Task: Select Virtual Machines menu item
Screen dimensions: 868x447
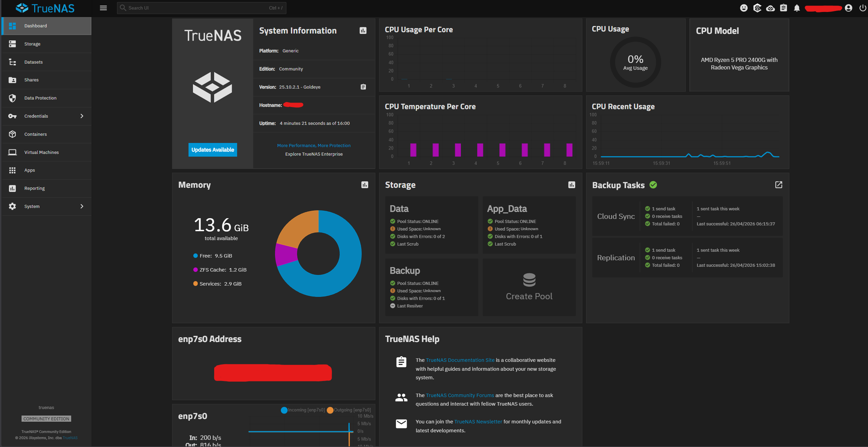Action: (47, 152)
